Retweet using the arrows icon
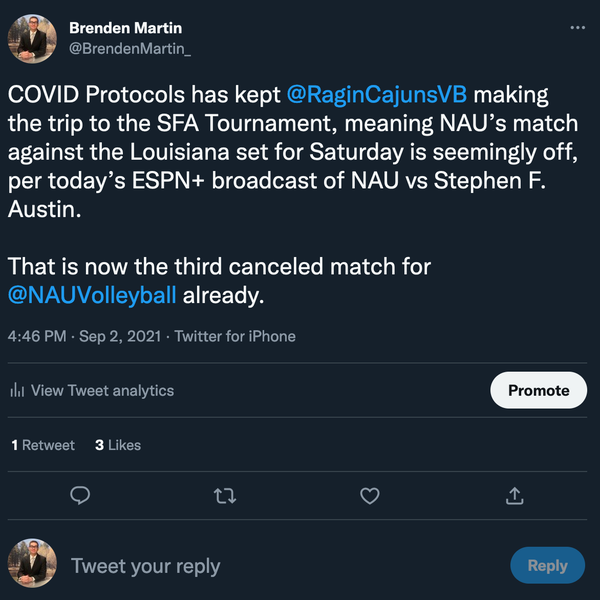 click(226, 495)
